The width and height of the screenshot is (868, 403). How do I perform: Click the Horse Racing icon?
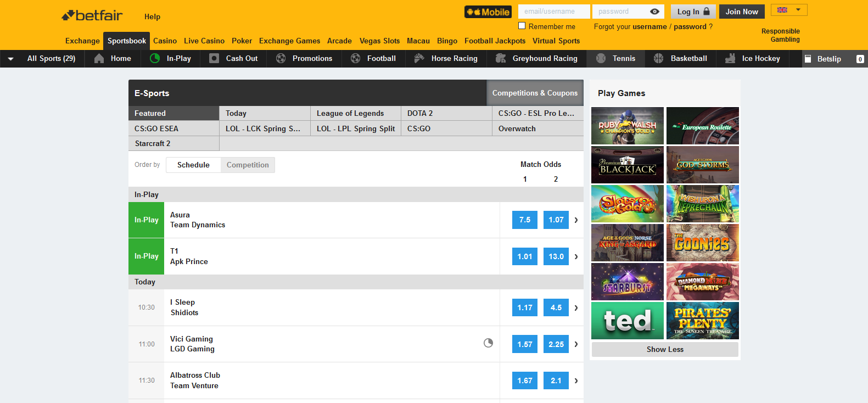tap(419, 58)
